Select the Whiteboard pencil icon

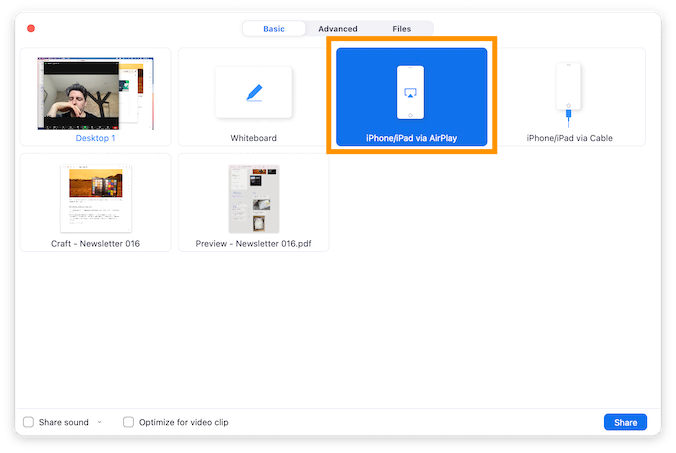tap(254, 93)
